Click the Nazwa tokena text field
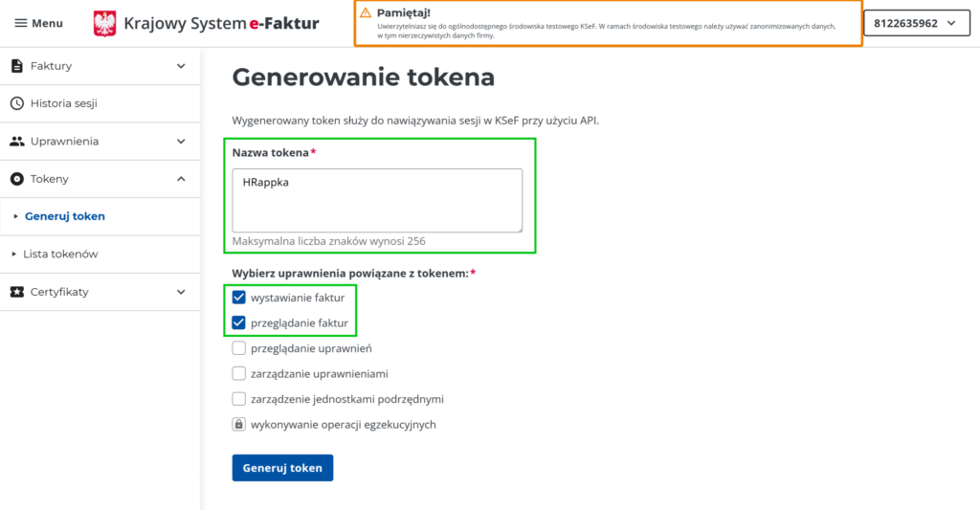 [377, 200]
